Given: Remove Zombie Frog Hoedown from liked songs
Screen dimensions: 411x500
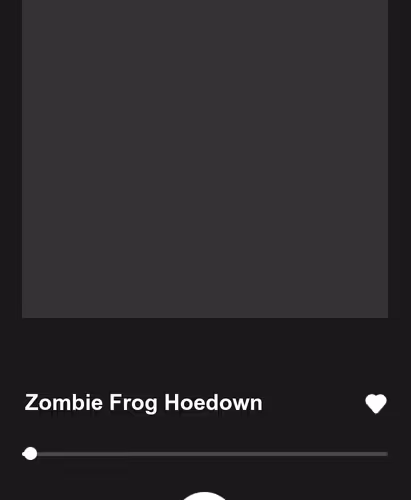Looking at the screenshot, I should point(376,404).
